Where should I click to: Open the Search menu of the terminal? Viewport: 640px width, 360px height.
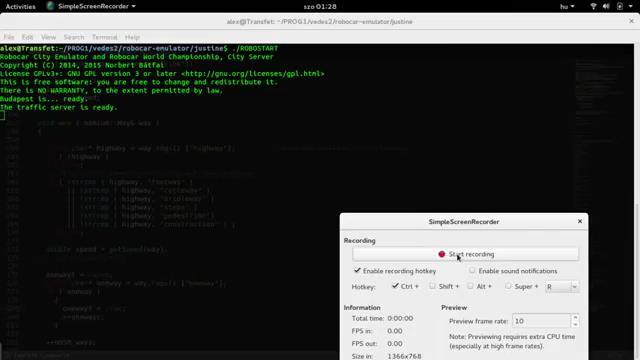click(x=74, y=37)
